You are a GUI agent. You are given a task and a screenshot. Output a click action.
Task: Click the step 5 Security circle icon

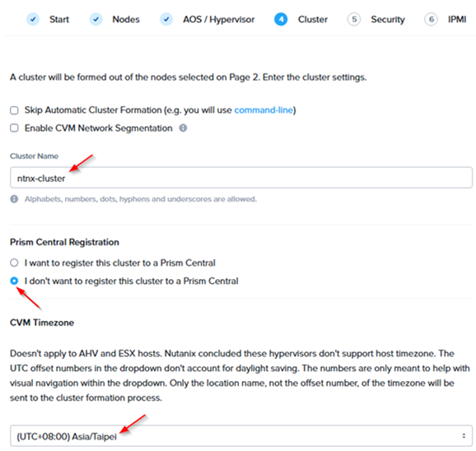[x=353, y=20]
